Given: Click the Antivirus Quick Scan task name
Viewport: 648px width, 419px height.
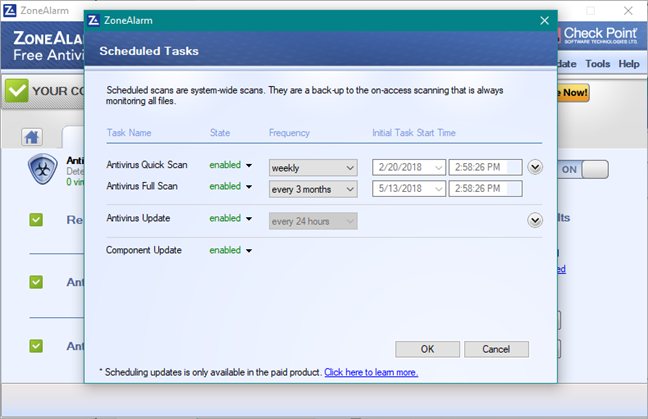Looking at the screenshot, I should pyautogui.click(x=147, y=165).
